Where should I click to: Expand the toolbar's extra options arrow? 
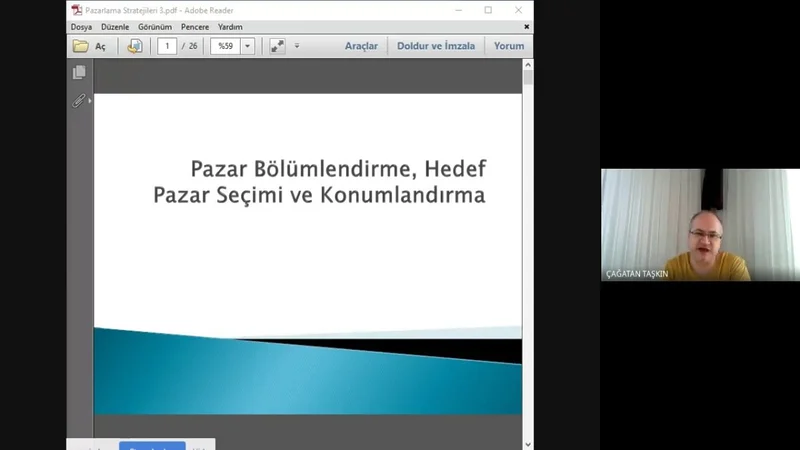tap(297, 46)
